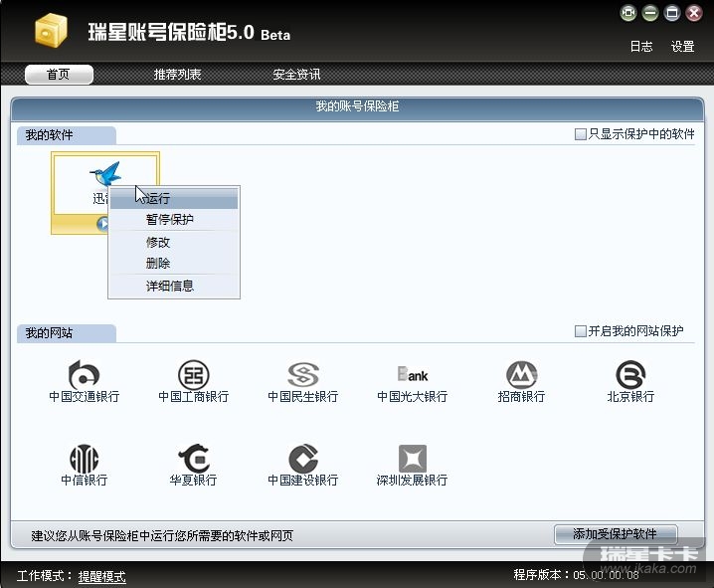The width and height of the screenshot is (714, 588).
Task: Open 深圳发展银行 bank icon
Action: (413, 459)
